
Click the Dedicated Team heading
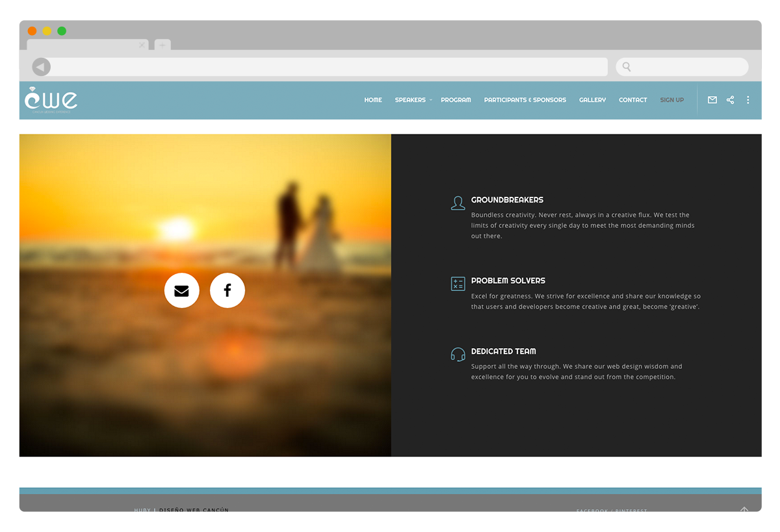pos(504,351)
